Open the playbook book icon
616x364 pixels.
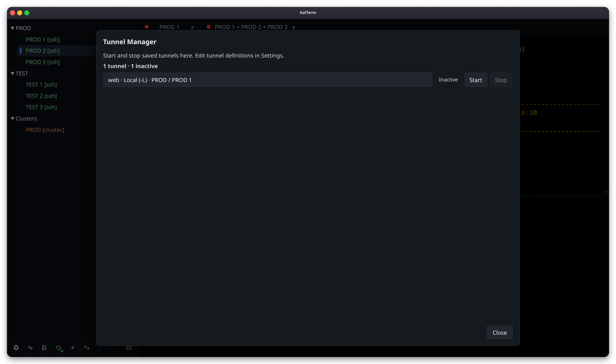(x=44, y=347)
